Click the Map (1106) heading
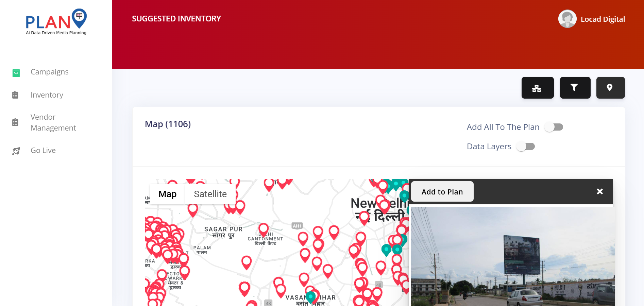644x306 pixels. point(168,124)
